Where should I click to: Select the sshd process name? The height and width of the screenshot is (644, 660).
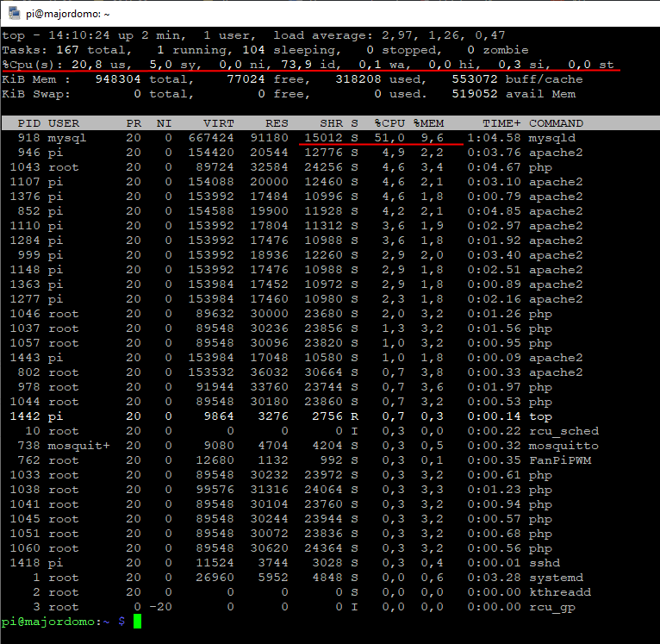click(544, 563)
